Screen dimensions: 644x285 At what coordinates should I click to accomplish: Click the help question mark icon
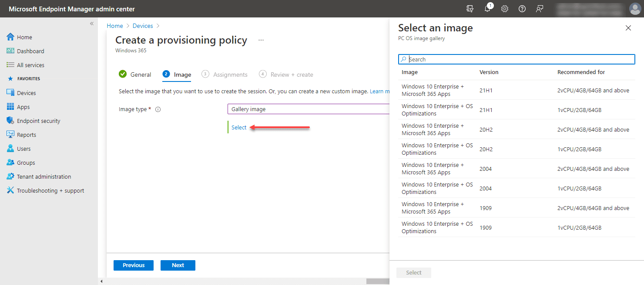522,9
